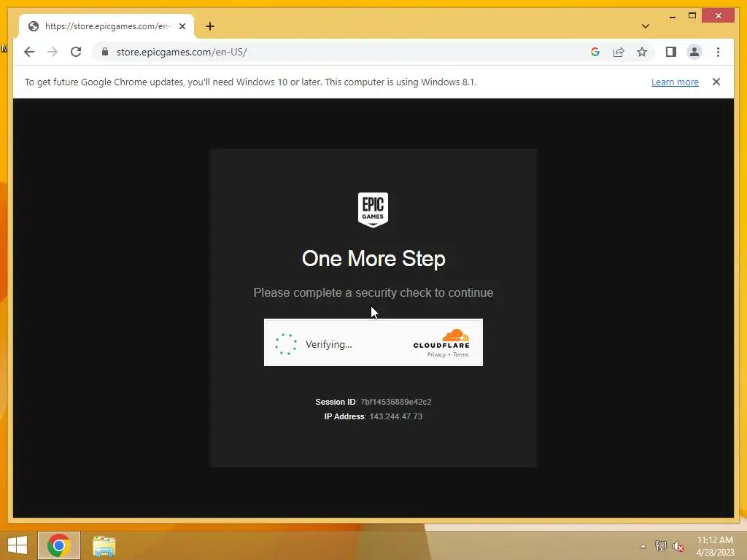The image size is (747, 560).
Task: Click Chrome icon in the taskbar
Action: click(59, 545)
